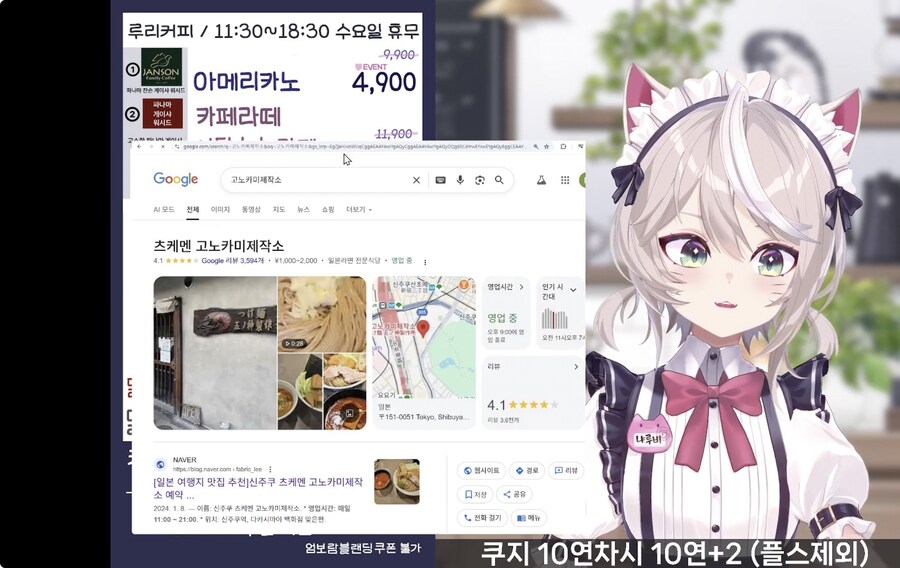The image size is (900, 568).
Task: Open the more options dots beside 영업 중
Action: (x=425, y=262)
